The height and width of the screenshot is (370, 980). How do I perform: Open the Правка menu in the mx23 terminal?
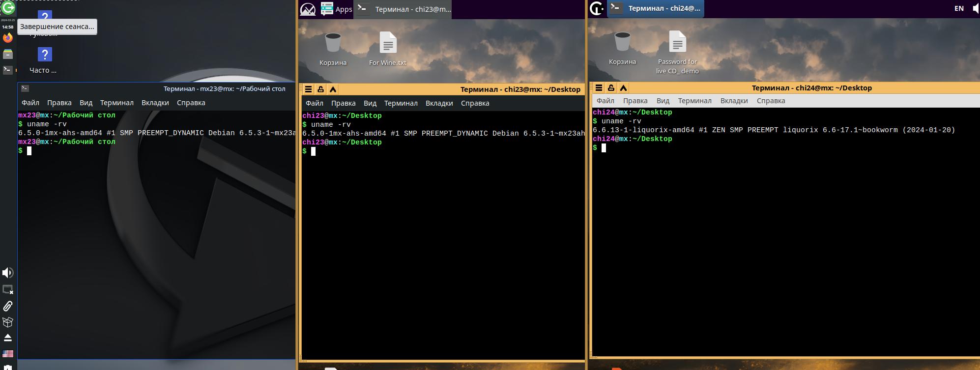click(59, 103)
